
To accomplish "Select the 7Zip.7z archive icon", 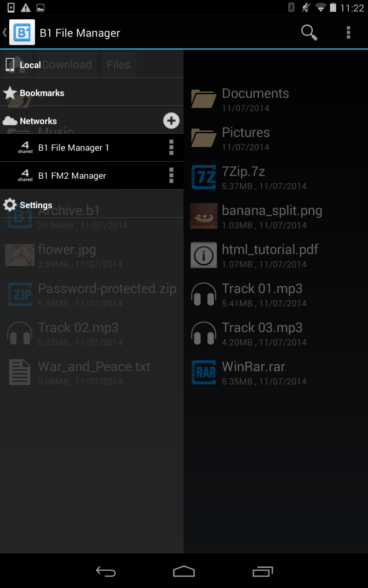I will pos(204,177).
